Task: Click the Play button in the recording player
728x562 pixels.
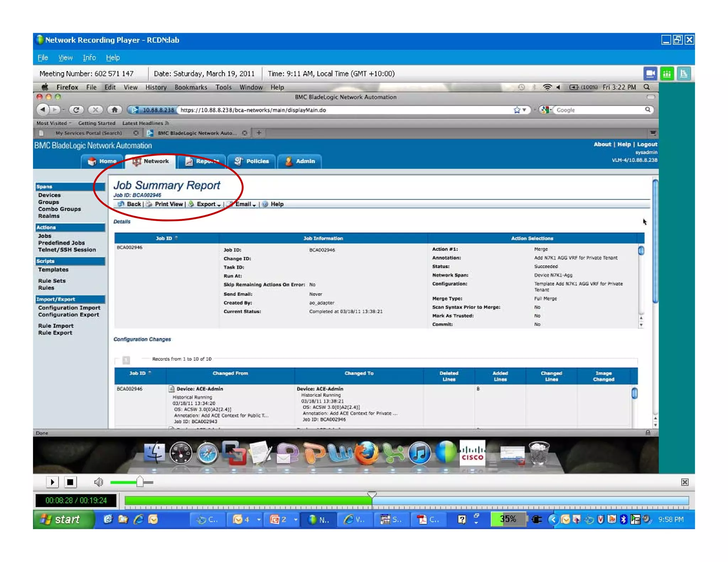Action: (52, 482)
